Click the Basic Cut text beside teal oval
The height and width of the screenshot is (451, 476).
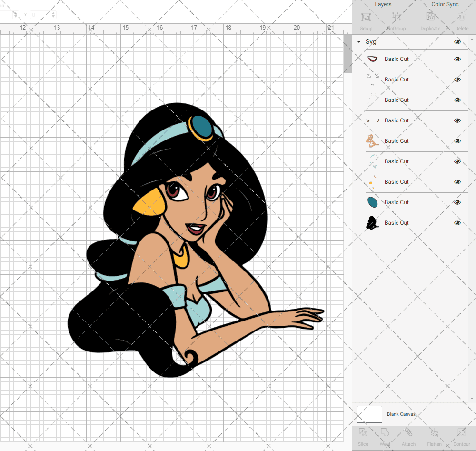point(397,202)
